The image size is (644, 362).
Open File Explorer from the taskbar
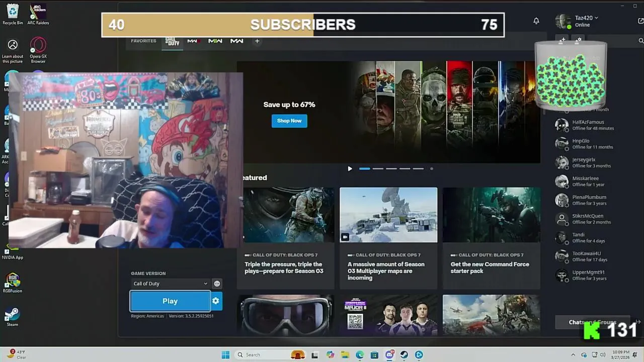pos(345,355)
